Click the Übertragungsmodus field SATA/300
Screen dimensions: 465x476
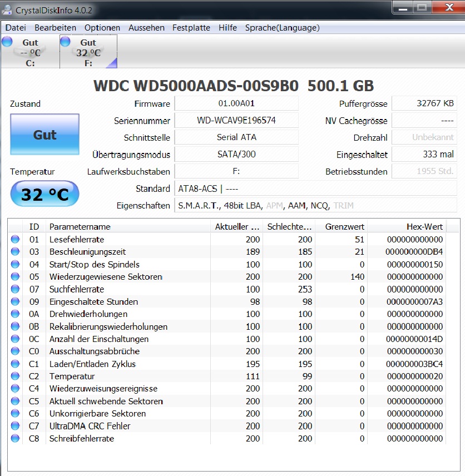(236, 155)
